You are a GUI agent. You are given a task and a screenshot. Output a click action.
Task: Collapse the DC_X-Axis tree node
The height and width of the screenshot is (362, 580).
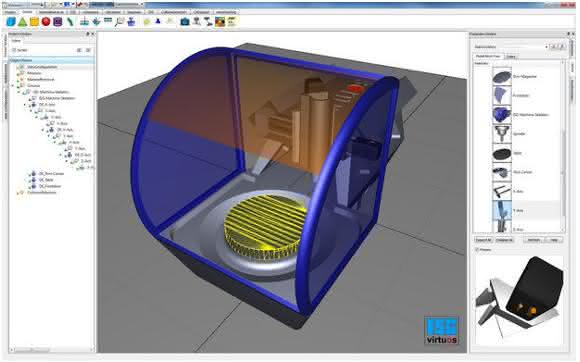[26, 105]
